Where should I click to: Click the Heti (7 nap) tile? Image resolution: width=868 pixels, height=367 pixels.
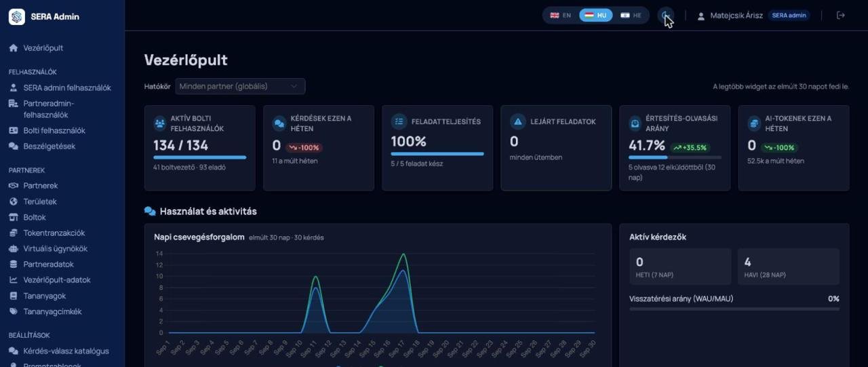pyautogui.click(x=680, y=266)
